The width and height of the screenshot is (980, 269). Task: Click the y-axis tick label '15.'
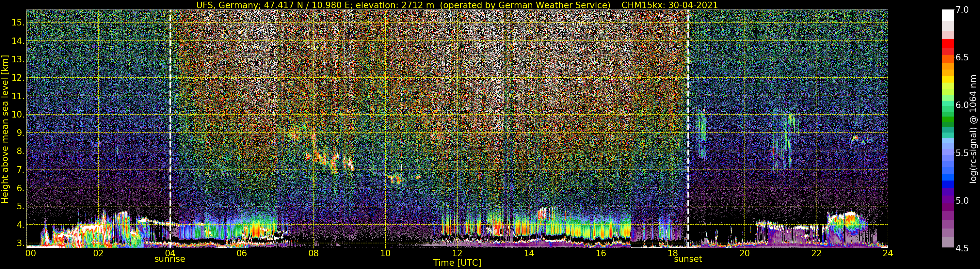(x=18, y=23)
